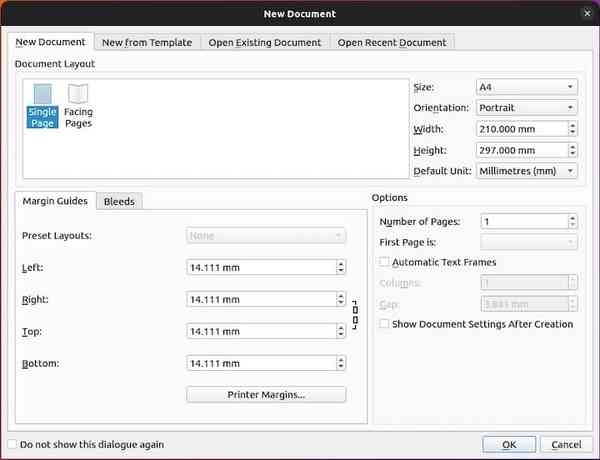Viewport: 600px width, 460px height.
Task: Toggle the margin link chain icon
Action: tap(354, 315)
